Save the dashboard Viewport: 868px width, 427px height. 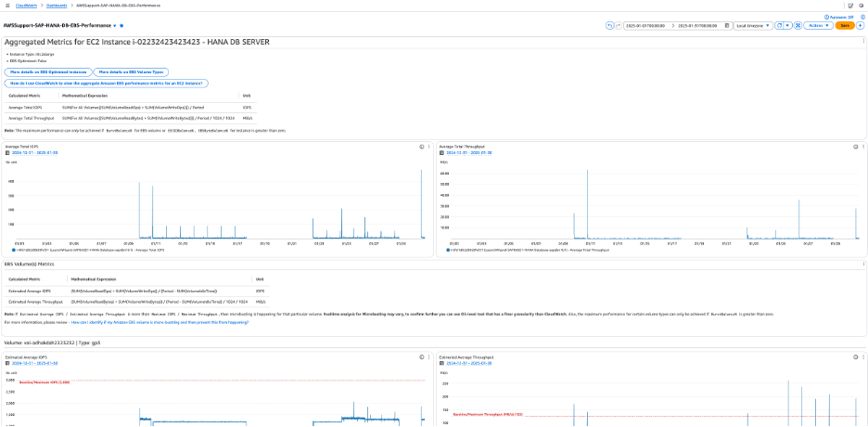845,25
